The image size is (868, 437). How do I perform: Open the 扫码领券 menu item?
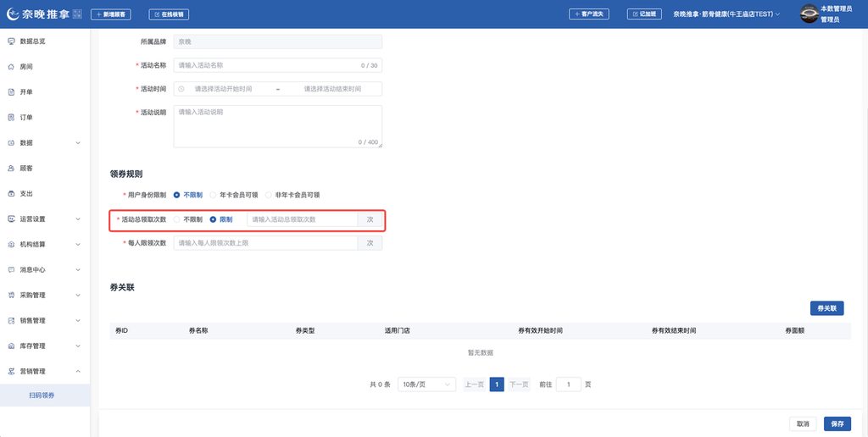click(x=45, y=396)
